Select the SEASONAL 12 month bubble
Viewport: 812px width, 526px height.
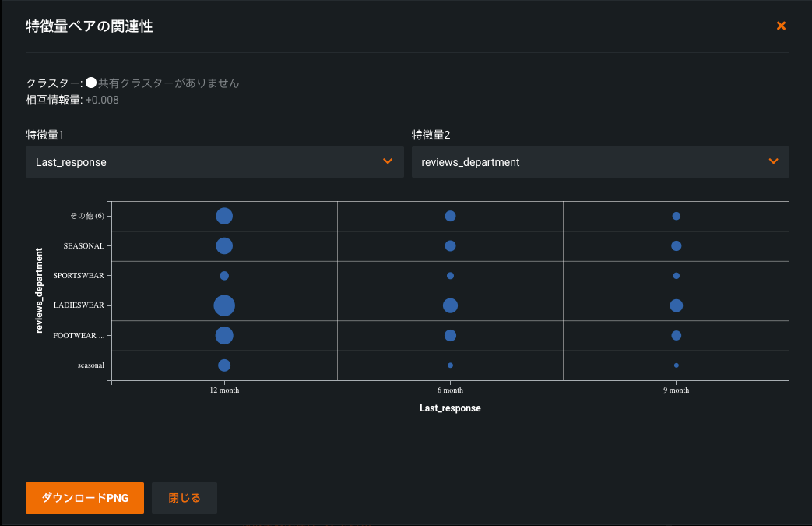224,245
